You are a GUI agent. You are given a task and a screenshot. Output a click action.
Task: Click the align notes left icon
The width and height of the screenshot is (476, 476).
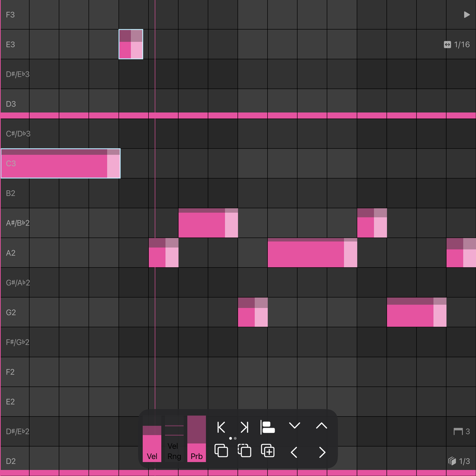point(268,427)
